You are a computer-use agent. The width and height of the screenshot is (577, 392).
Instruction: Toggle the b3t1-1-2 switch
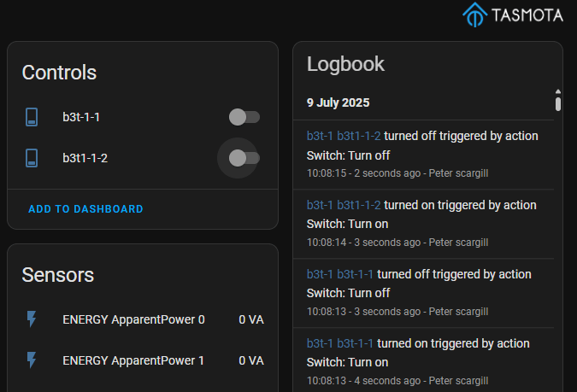244,158
